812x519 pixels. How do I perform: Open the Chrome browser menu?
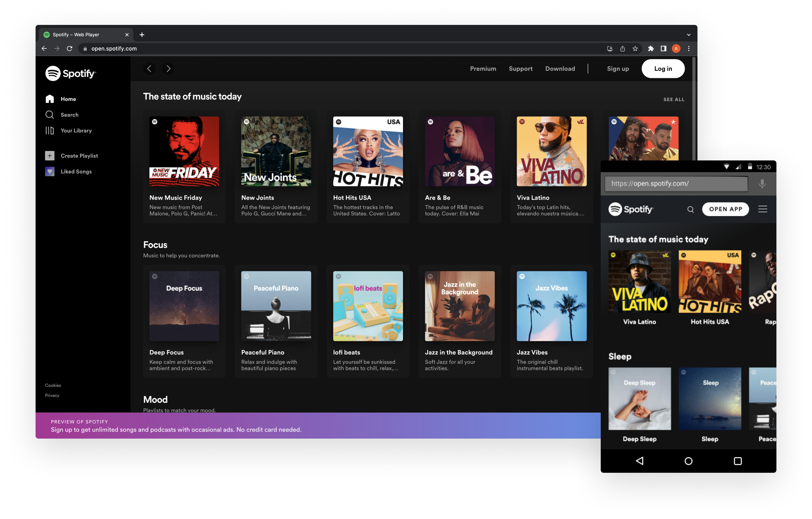[x=689, y=49]
